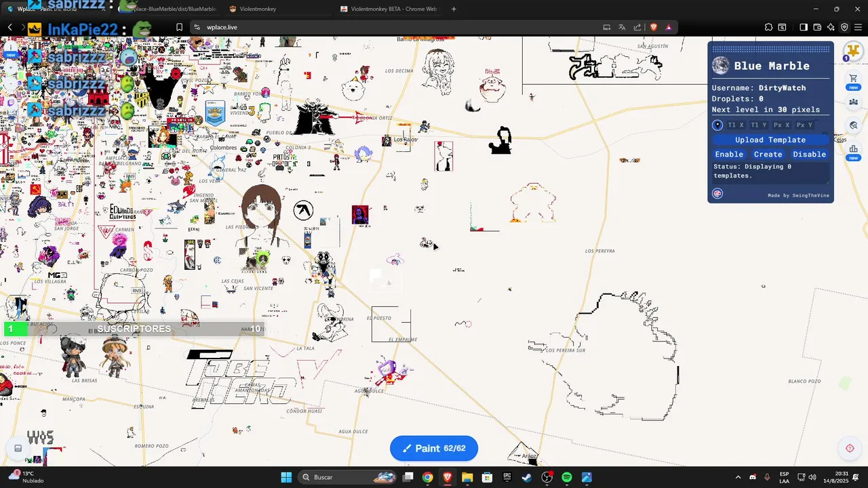Image resolution: width=868 pixels, height=488 pixels.
Task: Click the browser back arrow
Action: (x=10, y=27)
